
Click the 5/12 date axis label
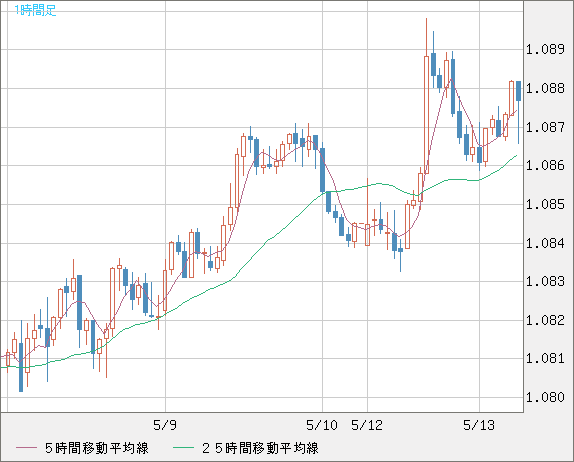click(367, 425)
